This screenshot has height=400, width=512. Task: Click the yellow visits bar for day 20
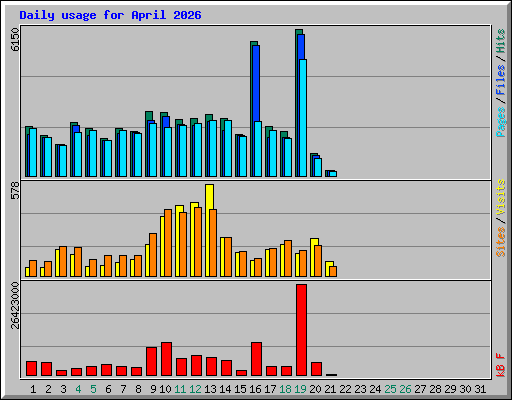click(314, 257)
